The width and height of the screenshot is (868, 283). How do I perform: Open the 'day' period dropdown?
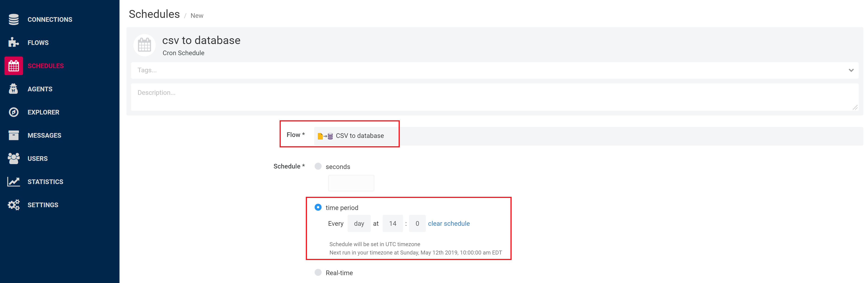[x=359, y=223]
